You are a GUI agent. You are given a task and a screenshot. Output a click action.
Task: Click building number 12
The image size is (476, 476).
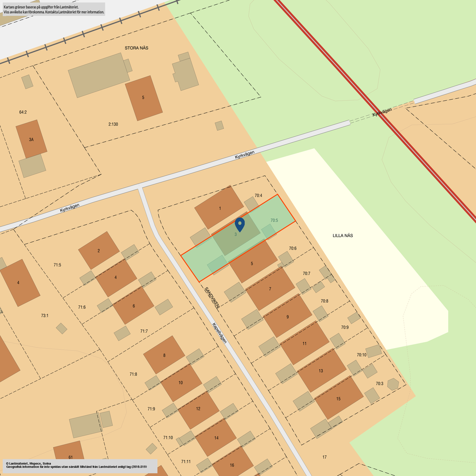(198, 409)
